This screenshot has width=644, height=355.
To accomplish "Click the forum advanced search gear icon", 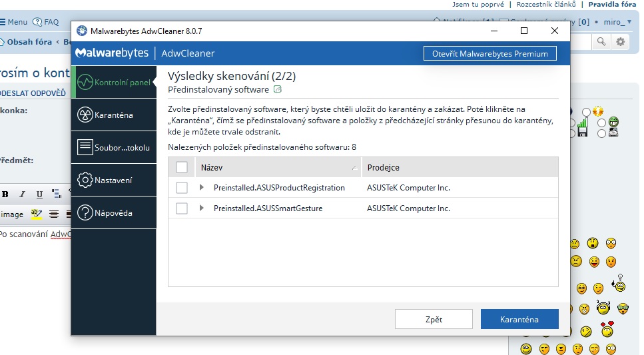I will [x=621, y=42].
